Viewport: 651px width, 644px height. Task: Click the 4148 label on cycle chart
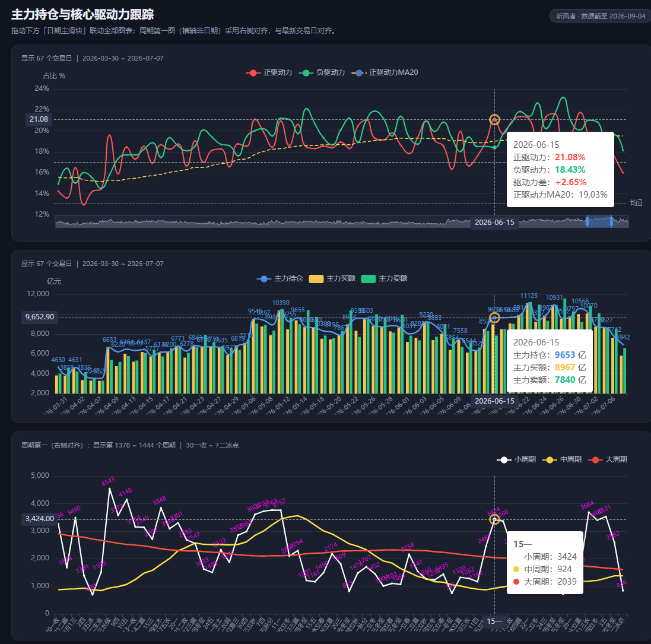tap(125, 493)
